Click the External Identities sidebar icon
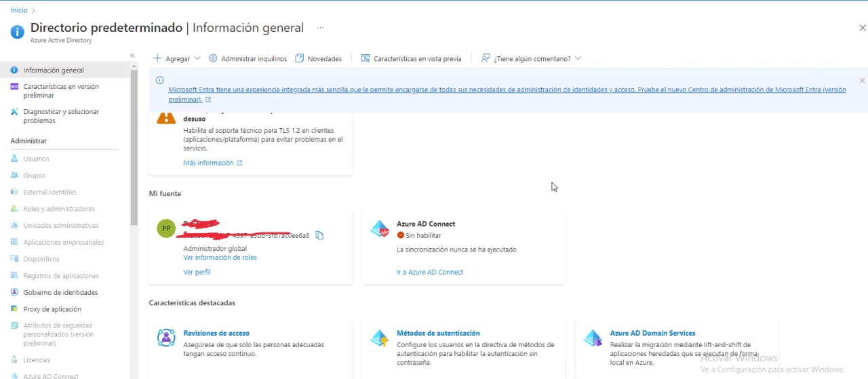The height and width of the screenshot is (379, 868). [14, 192]
